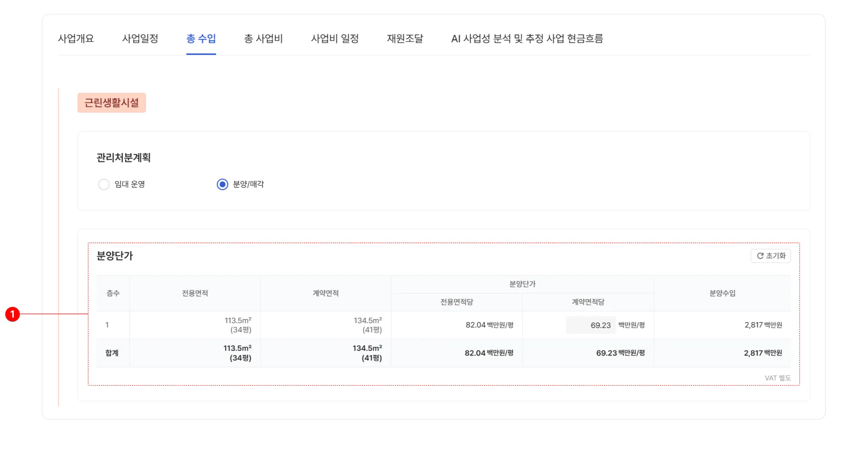Select the 임대 운영 radio option
868x464 pixels.
coord(104,184)
